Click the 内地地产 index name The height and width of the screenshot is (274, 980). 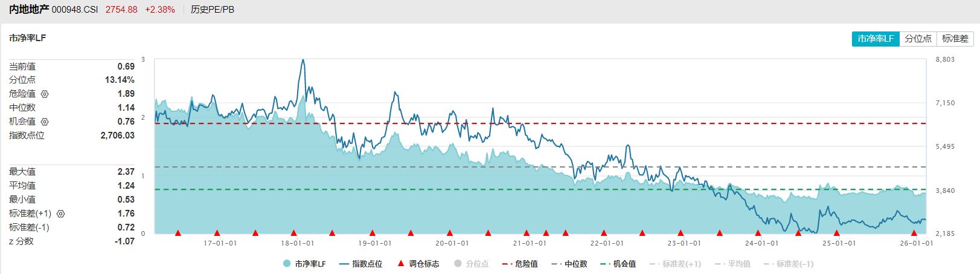28,10
